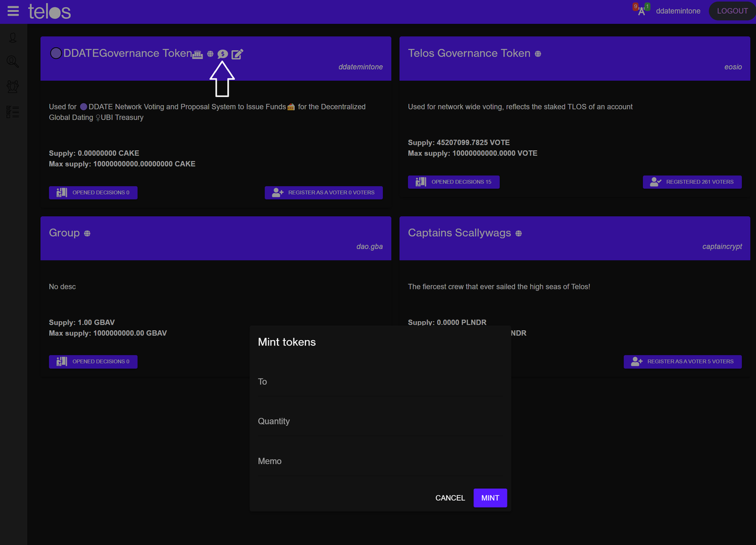Viewport: 756px width, 545px height.
Task: Click the Supply: 1.00 GBAV text
Action: click(x=82, y=323)
